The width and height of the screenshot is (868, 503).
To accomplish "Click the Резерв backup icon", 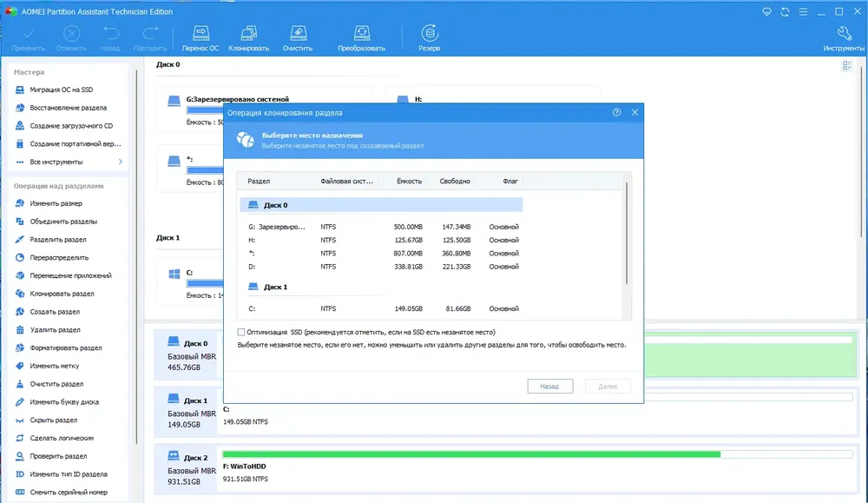I will [429, 38].
